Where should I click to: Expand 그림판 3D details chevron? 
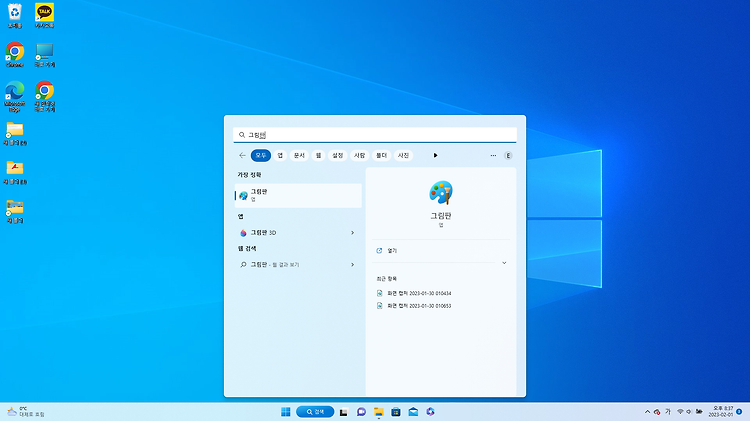pyautogui.click(x=353, y=233)
